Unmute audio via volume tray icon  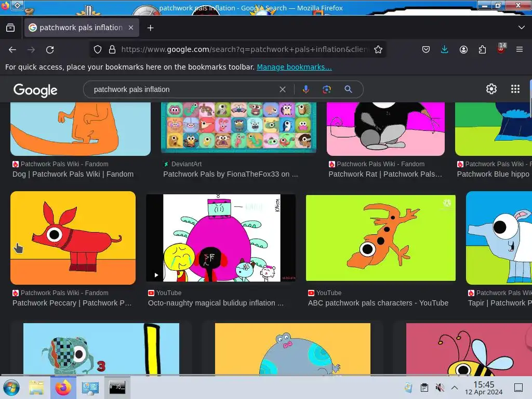coord(440,388)
